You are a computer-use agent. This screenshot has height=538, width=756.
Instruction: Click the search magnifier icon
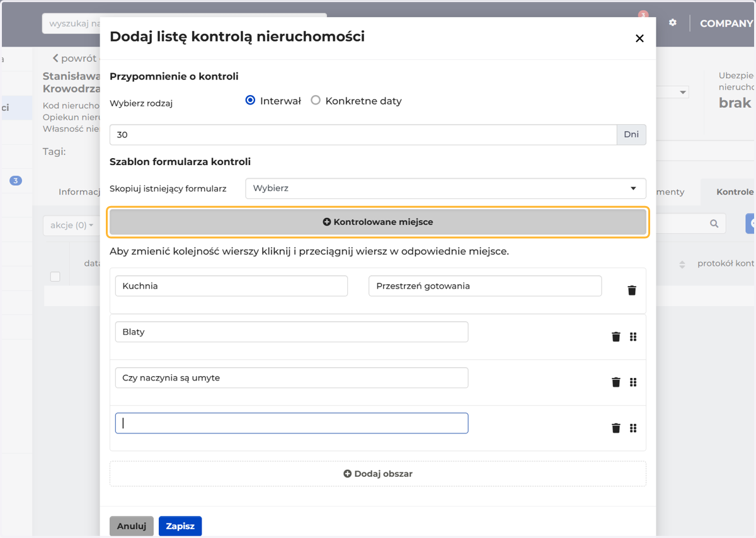point(714,224)
